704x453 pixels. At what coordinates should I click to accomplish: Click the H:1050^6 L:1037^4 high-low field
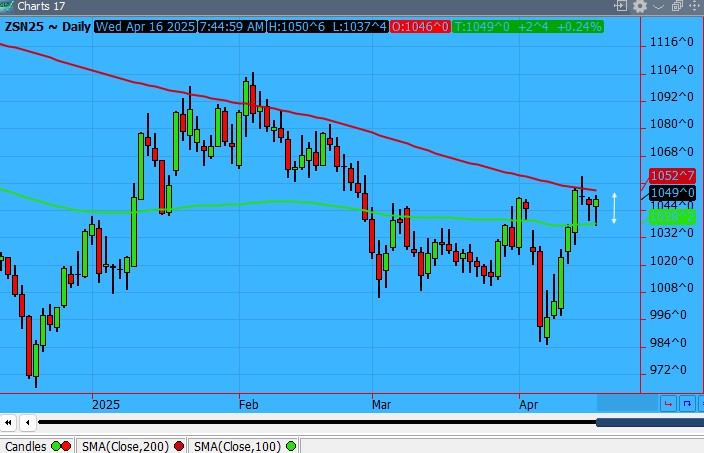click(327, 26)
